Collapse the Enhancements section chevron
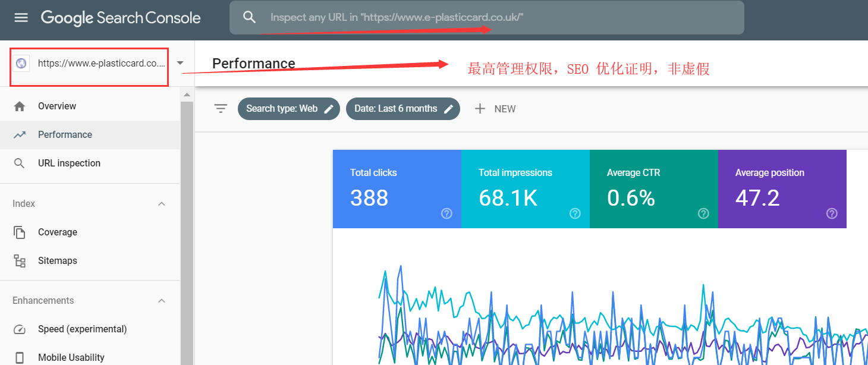 [161, 300]
